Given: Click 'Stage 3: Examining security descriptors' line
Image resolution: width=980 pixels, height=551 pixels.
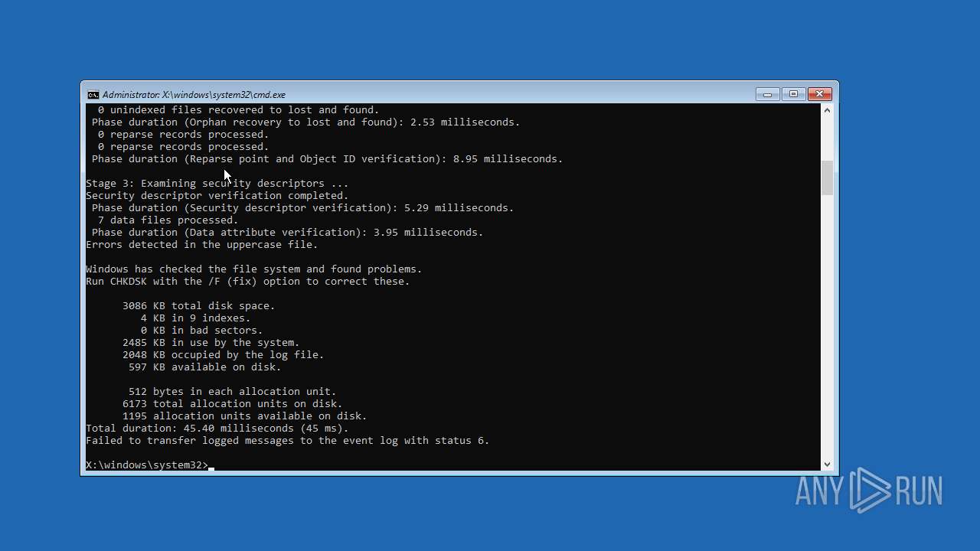Looking at the screenshot, I should tap(217, 184).
